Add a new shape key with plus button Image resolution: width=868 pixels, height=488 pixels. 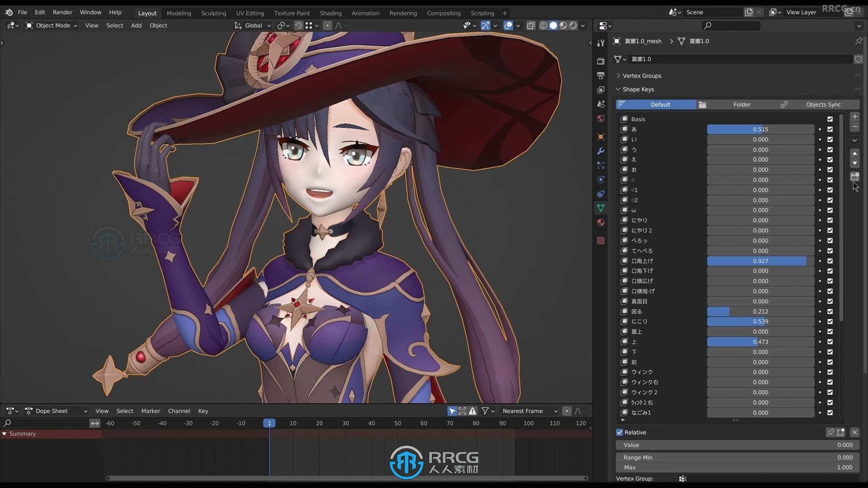(854, 117)
